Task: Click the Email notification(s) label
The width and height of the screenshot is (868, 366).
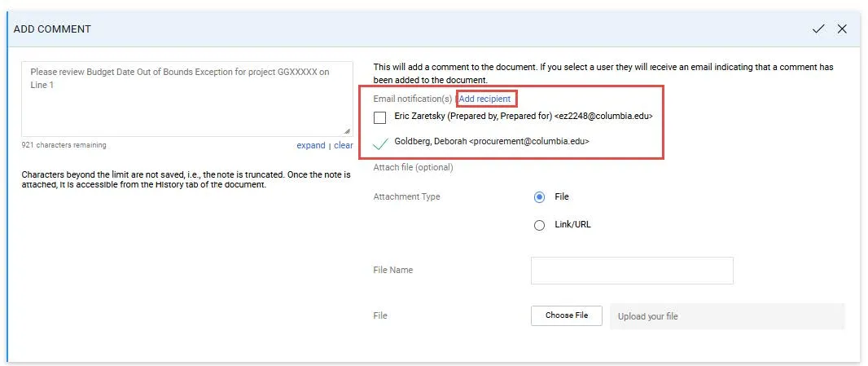Action: click(413, 99)
